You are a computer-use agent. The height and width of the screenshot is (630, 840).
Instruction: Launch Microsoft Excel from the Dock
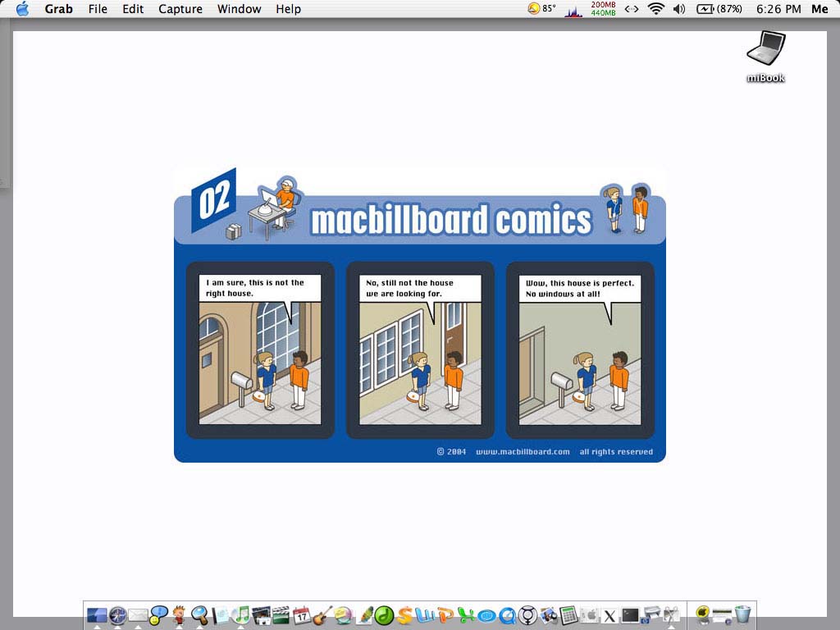(x=465, y=615)
